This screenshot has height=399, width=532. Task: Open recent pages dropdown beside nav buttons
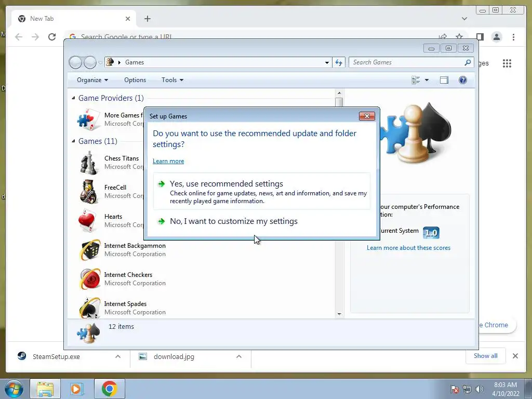100,63
